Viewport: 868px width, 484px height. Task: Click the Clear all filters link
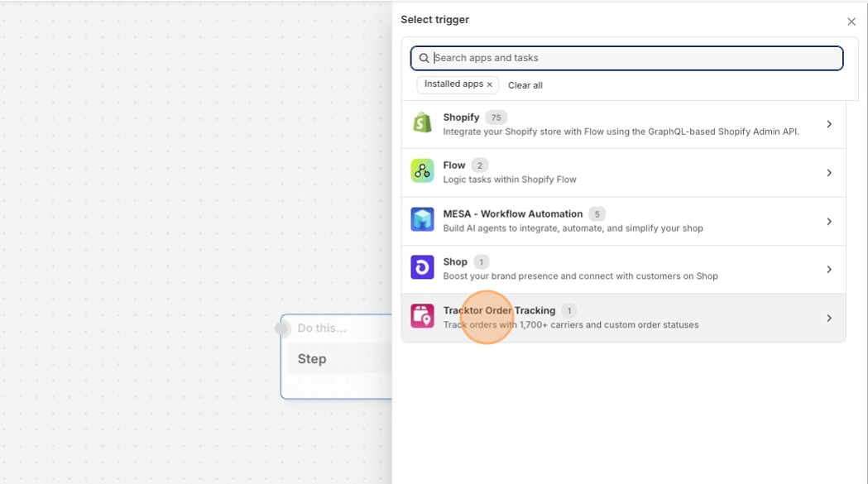click(x=525, y=85)
